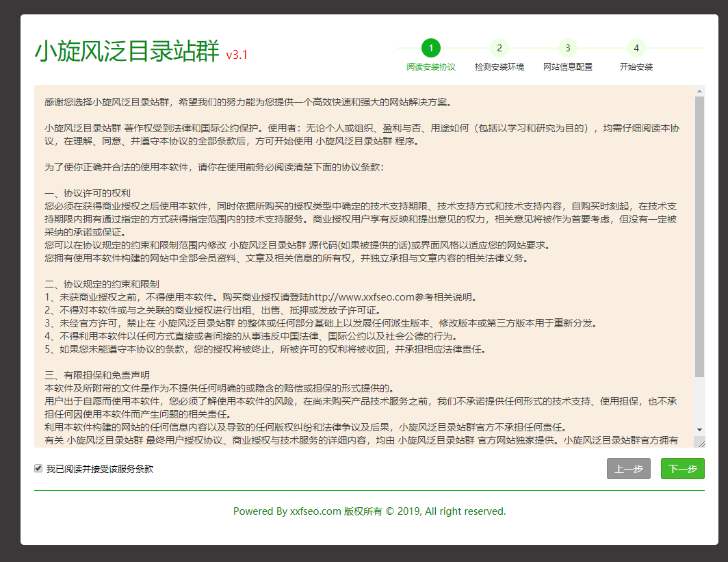Image resolution: width=728 pixels, height=562 pixels.
Task: Click step 1 circle 阅读安装协议
Action: (x=431, y=48)
